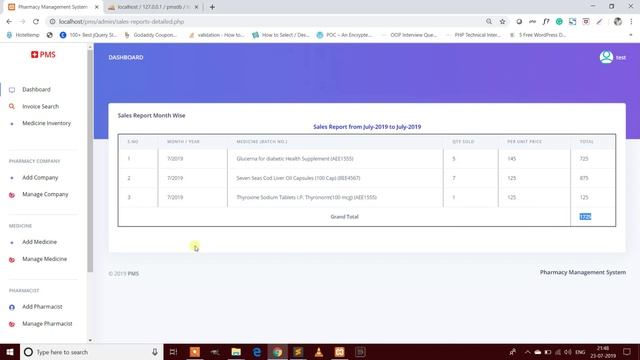The image size is (640, 360).
Task: Bookmark this page with star icon
Action: (502, 22)
